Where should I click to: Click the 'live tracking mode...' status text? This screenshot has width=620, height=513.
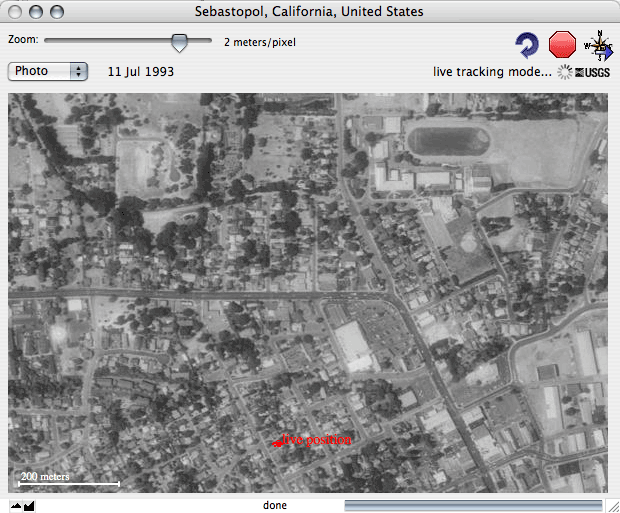pyautogui.click(x=492, y=72)
